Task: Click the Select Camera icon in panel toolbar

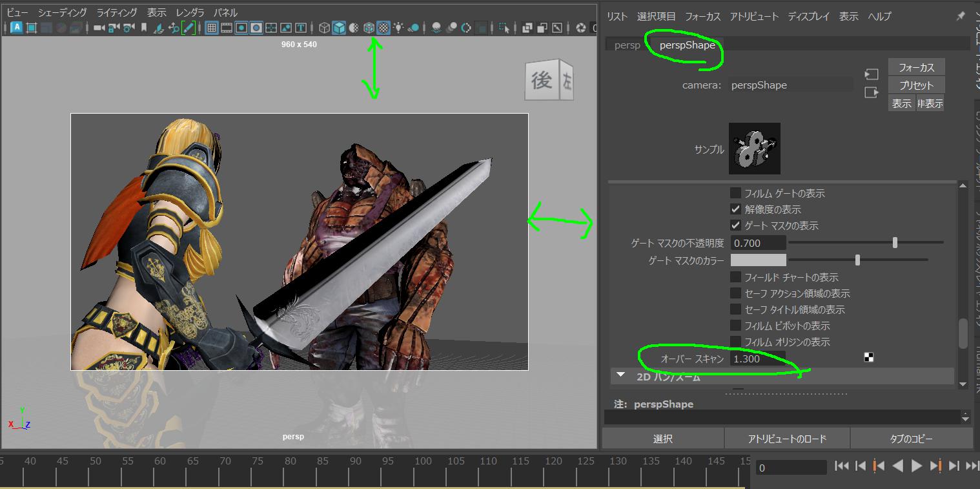Action: [99, 28]
